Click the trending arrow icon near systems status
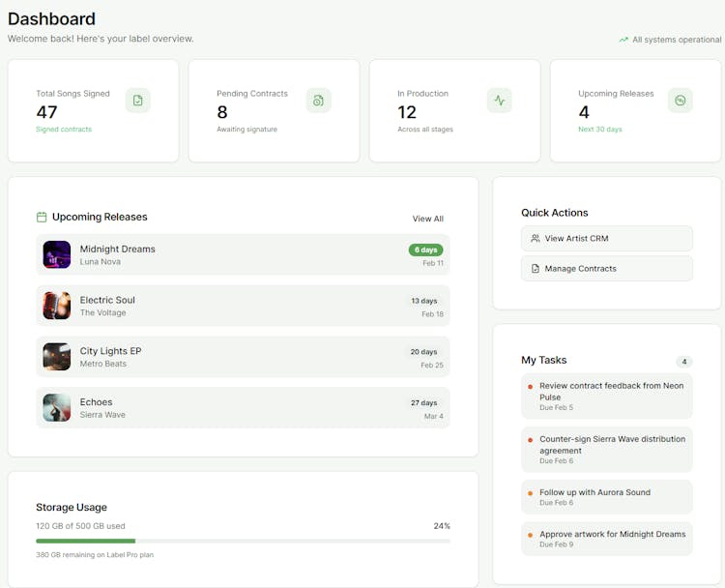The width and height of the screenshot is (725, 588). pos(623,40)
